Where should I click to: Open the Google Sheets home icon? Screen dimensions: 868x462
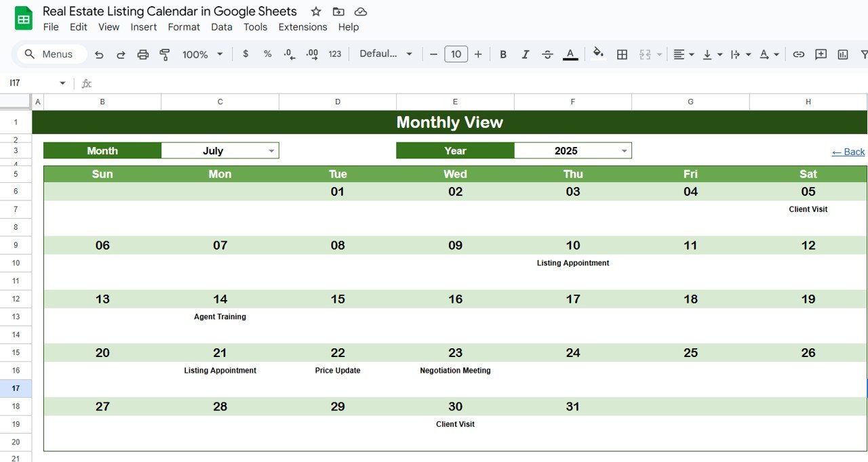point(24,18)
